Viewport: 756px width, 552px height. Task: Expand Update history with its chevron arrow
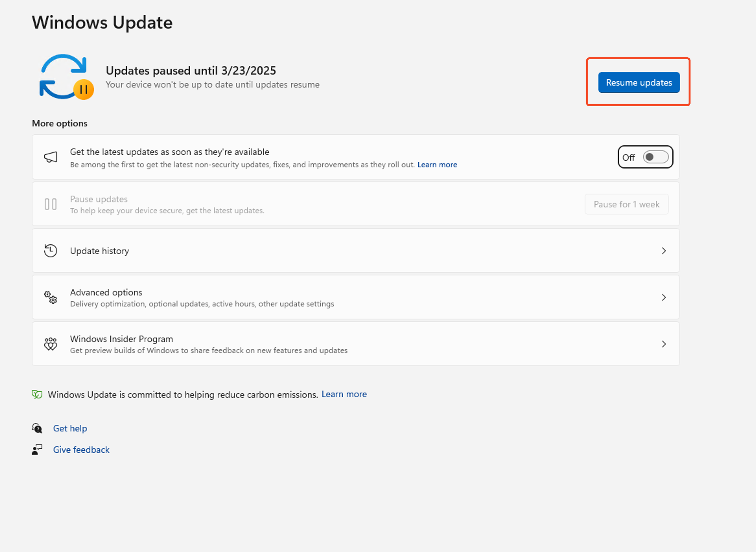tap(664, 251)
